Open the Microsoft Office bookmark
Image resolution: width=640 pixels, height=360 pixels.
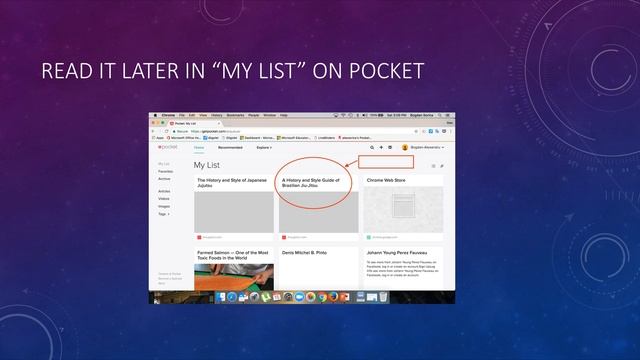click(x=184, y=138)
